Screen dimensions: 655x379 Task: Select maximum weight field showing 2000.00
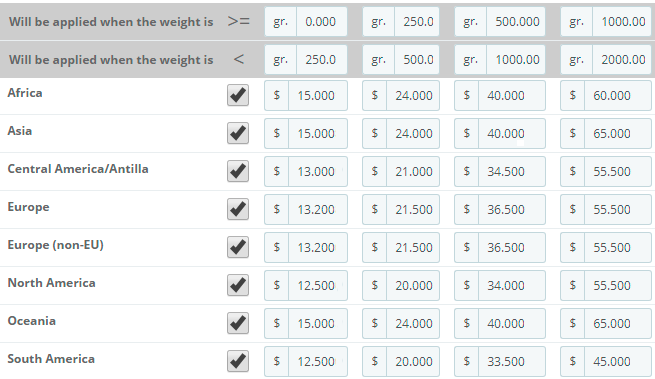tap(622, 60)
